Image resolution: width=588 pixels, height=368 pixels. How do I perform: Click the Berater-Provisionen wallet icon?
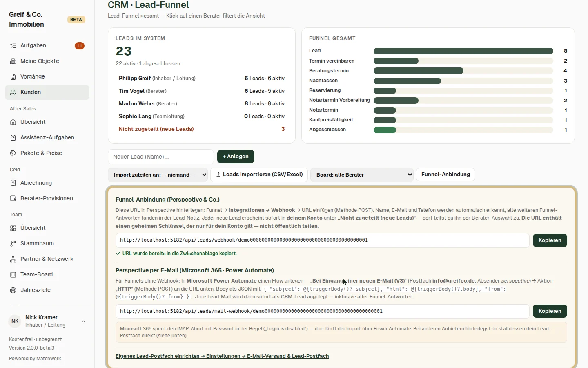[x=13, y=199]
